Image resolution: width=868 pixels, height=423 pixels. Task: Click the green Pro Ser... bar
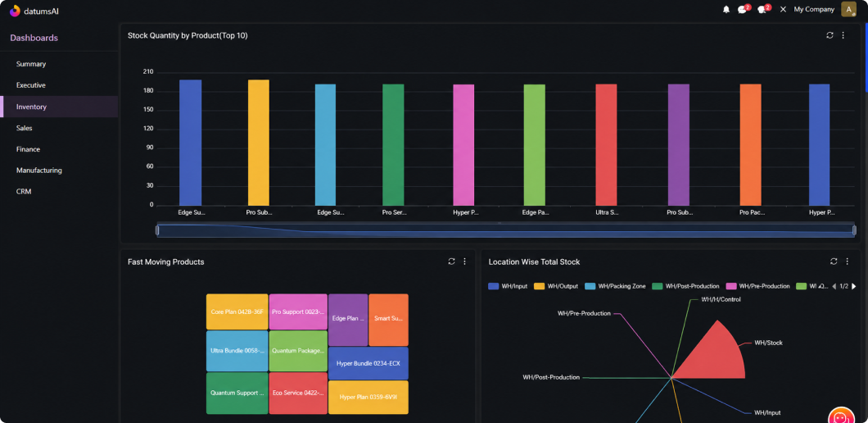393,145
